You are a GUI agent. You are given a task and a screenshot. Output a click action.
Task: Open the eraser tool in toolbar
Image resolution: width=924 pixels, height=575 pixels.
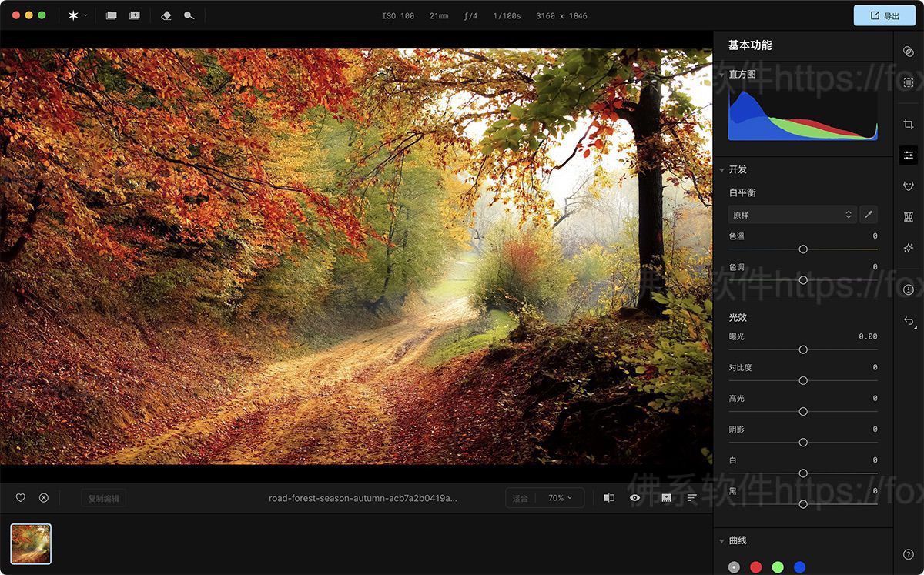166,15
